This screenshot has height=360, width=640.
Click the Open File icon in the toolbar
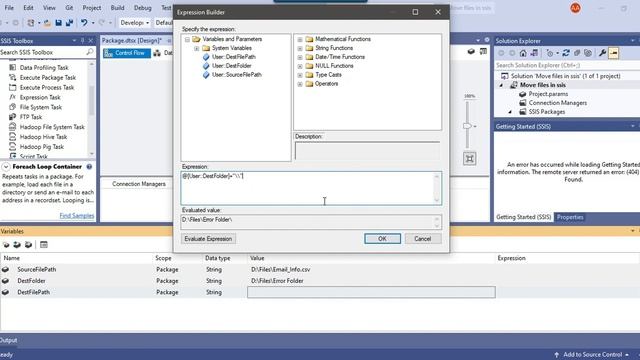(x=47, y=23)
